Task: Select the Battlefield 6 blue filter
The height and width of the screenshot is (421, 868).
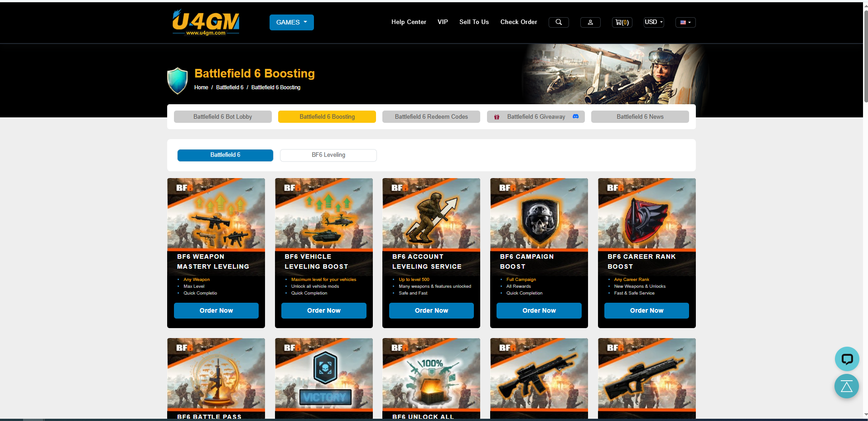Action: click(225, 155)
